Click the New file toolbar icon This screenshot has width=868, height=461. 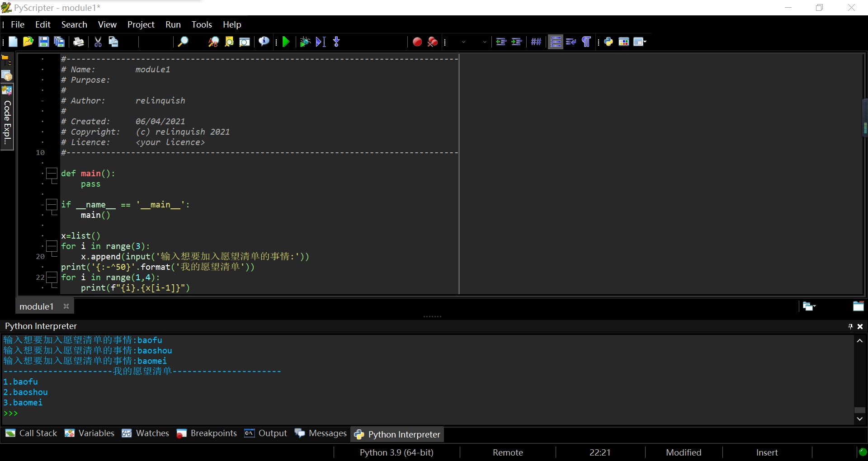tap(13, 42)
